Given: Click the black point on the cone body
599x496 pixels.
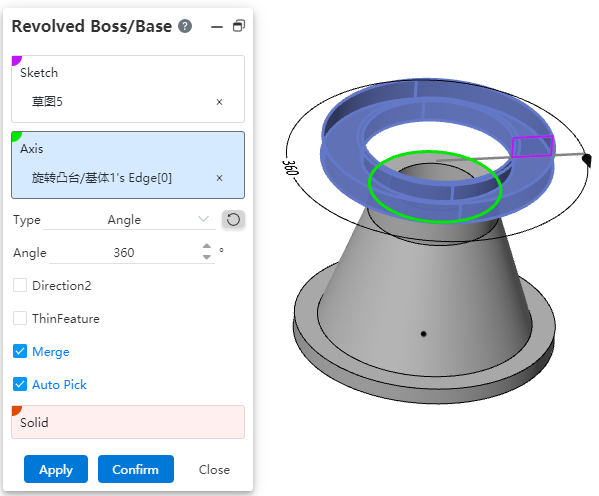Looking at the screenshot, I should point(423,334).
